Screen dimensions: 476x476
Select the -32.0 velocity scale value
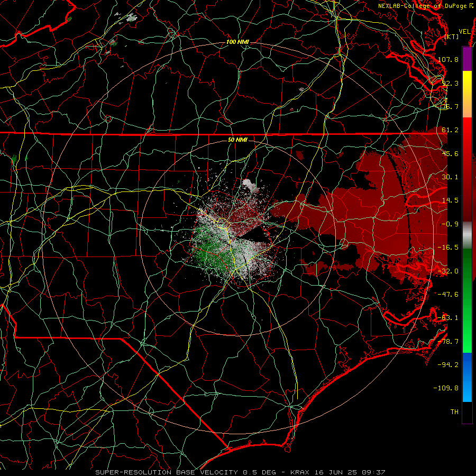[x=448, y=271]
